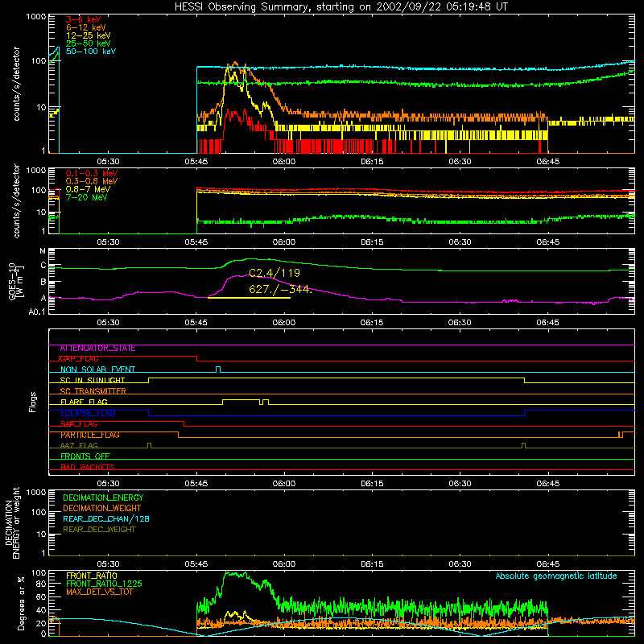Click the NON_SOLAR_EVENT pulse marker

[218, 369]
